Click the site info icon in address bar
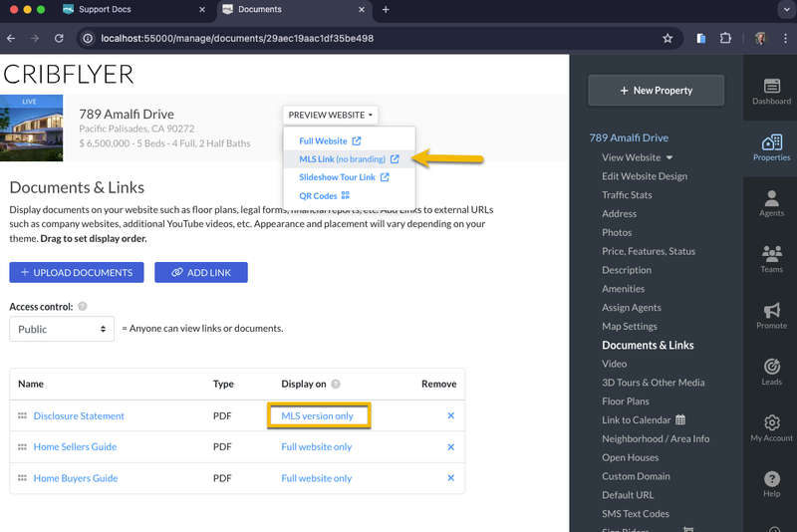The height and width of the screenshot is (532, 797). (88, 38)
